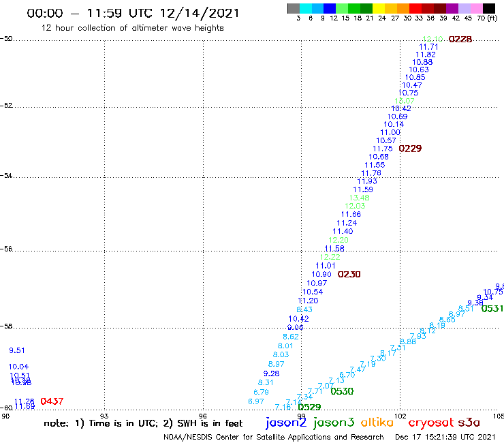Click the black 70 ft legend swatch
This screenshot has width=504, height=443.
click(488, 8)
